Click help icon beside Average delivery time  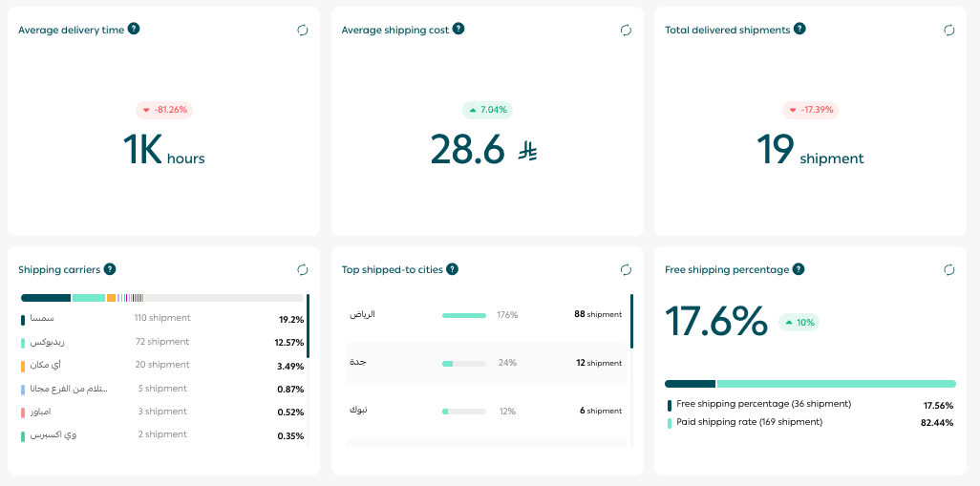pos(134,29)
